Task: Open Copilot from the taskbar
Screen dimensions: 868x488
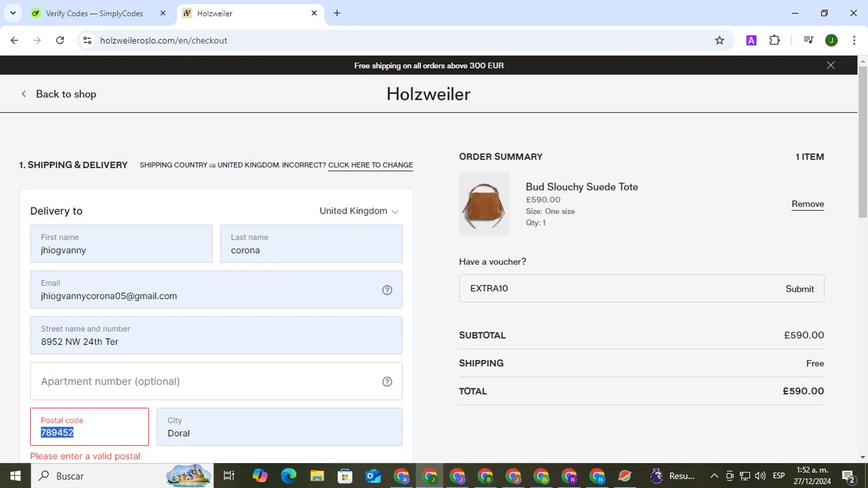Action: click(x=260, y=476)
